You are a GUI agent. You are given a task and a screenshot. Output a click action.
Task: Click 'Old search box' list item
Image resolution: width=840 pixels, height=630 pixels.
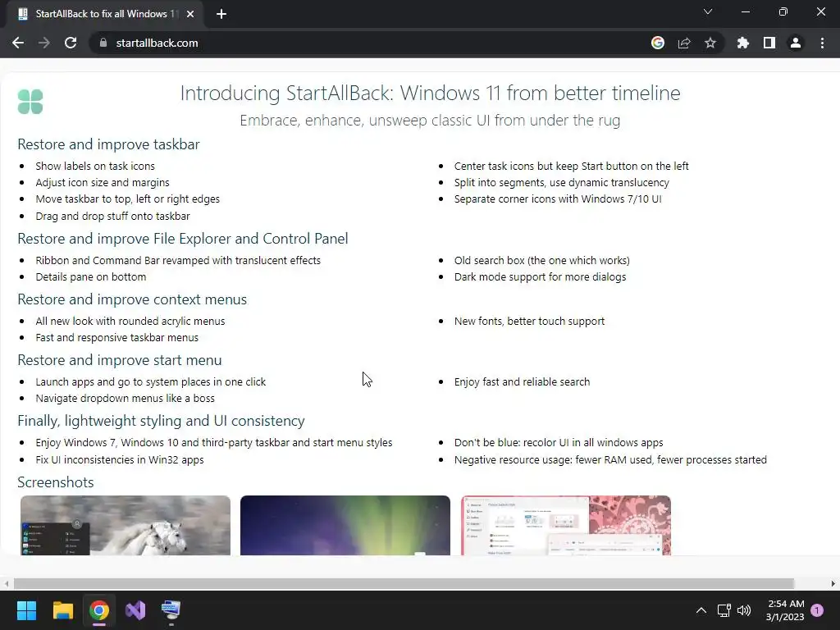(x=542, y=260)
